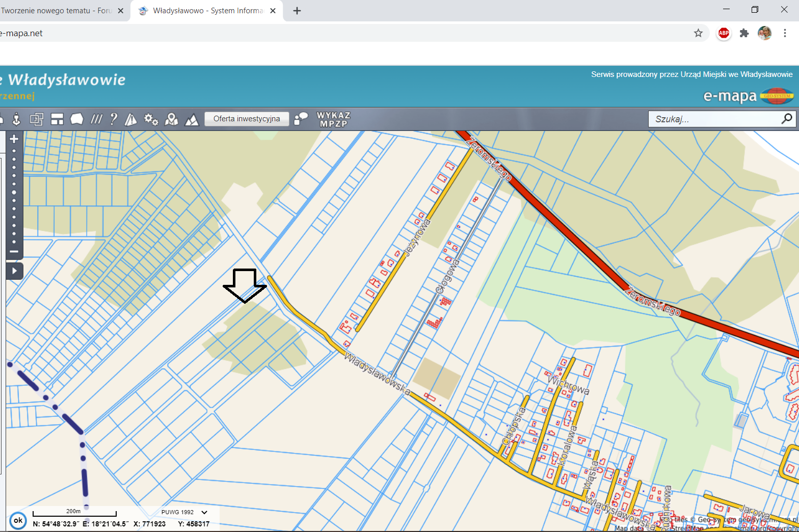Click the round ok button
The image size is (799, 532).
click(18, 520)
